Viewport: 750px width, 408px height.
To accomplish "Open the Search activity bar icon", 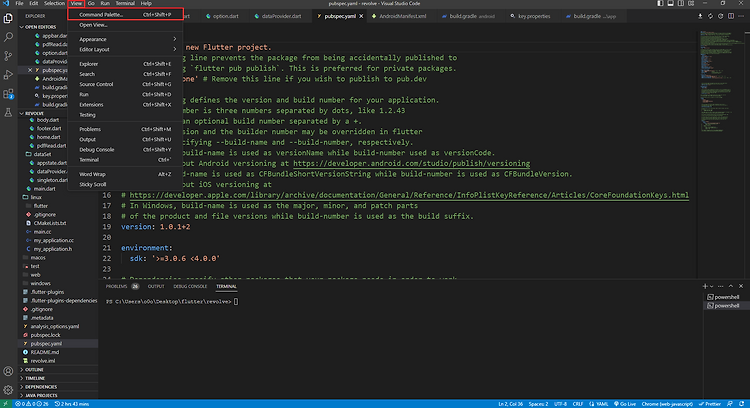I will [8, 37].
